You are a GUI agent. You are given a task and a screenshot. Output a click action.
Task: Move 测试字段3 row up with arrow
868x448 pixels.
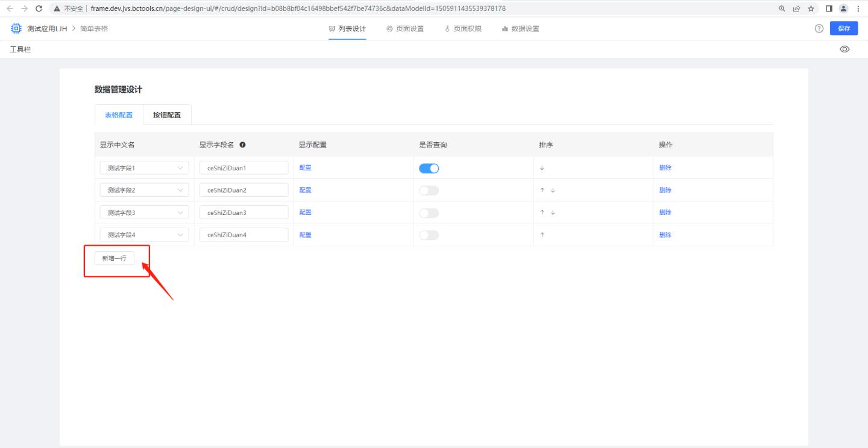tap(542, 213)
